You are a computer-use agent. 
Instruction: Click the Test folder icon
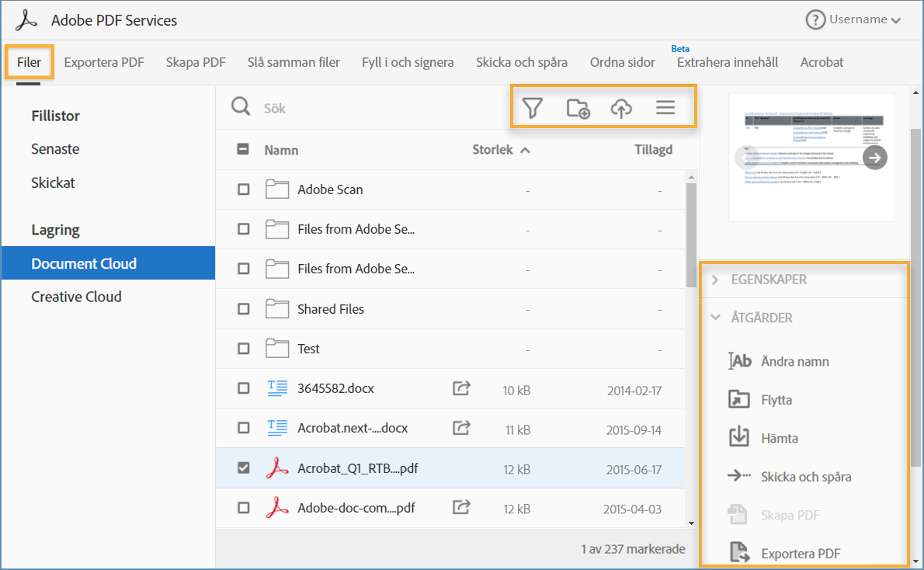pyautogui.click(x=276, y=349)
